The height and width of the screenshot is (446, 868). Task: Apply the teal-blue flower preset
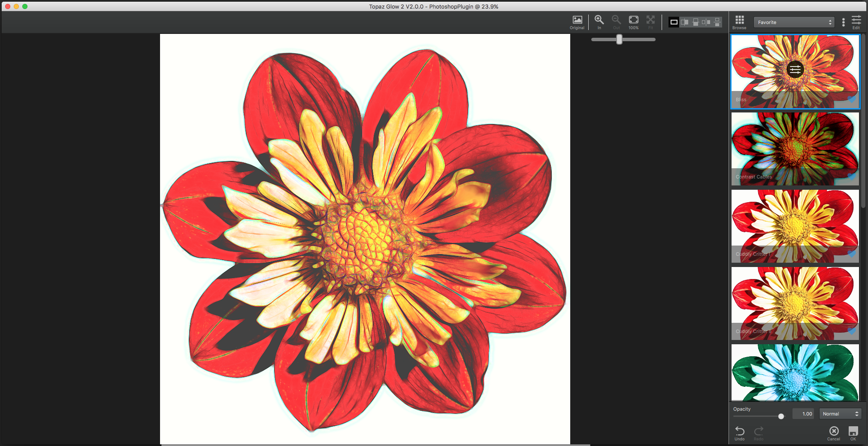click(x=795, y=373)
